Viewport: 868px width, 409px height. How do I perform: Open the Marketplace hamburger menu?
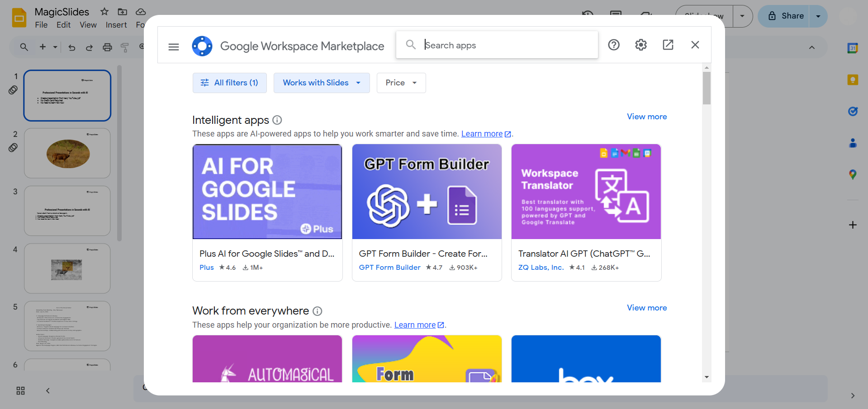(x=174, y=47)
